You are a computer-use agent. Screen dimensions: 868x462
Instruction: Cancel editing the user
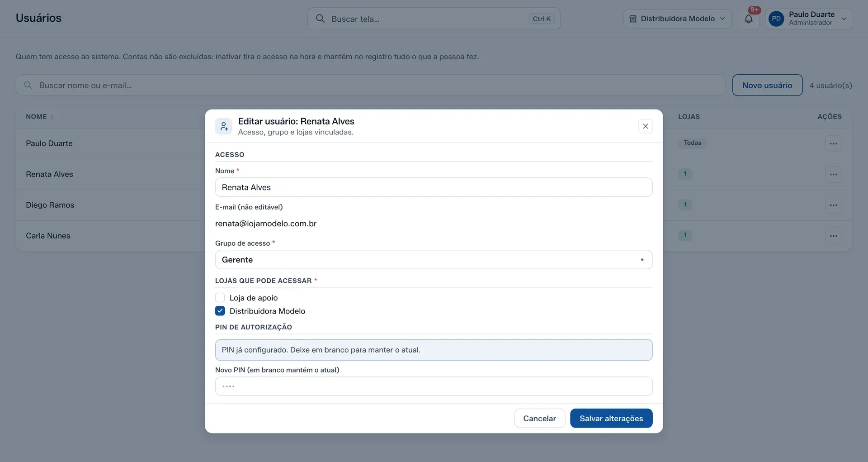click(x=539, y=418)
